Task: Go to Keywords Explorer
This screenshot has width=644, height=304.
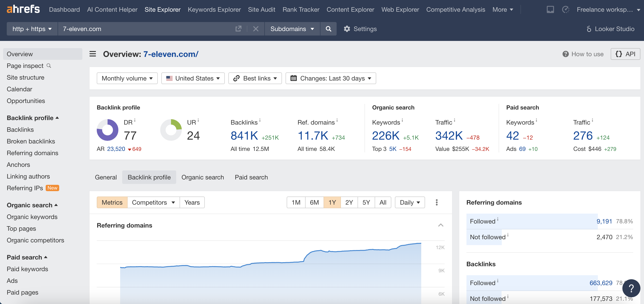Action: (x=214, y=9)
